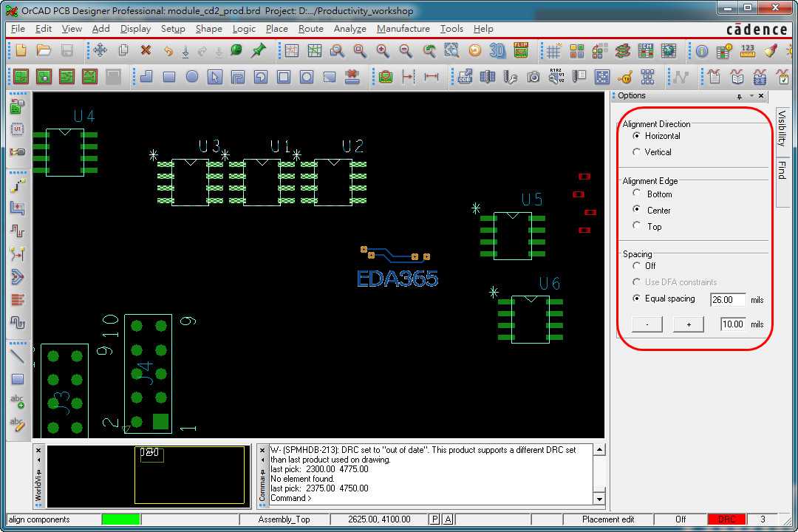
Task: Click the 123 ruler Measure icon
Action: pos(748,50)
